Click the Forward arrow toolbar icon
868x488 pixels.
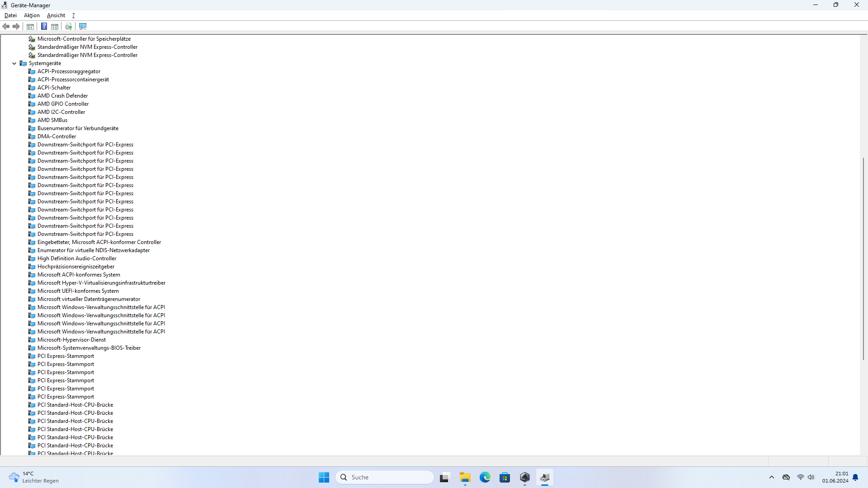tap(16, 27)
